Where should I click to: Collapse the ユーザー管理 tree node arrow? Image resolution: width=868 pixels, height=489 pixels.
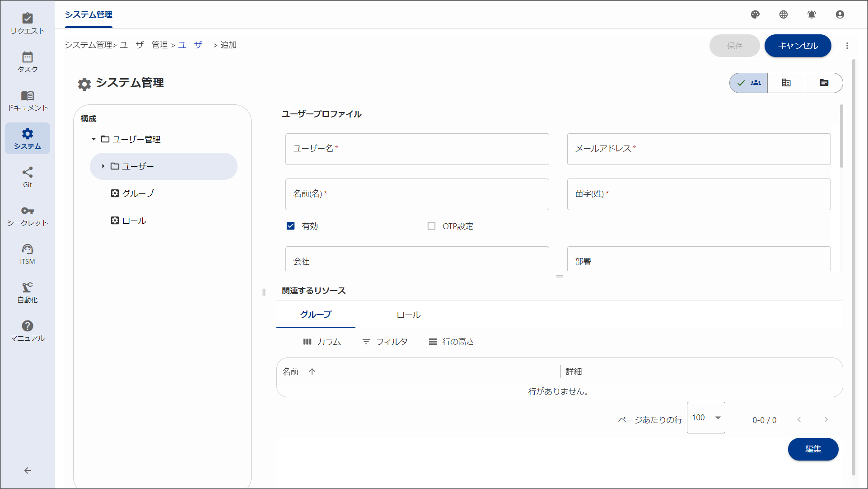(93, 139)
